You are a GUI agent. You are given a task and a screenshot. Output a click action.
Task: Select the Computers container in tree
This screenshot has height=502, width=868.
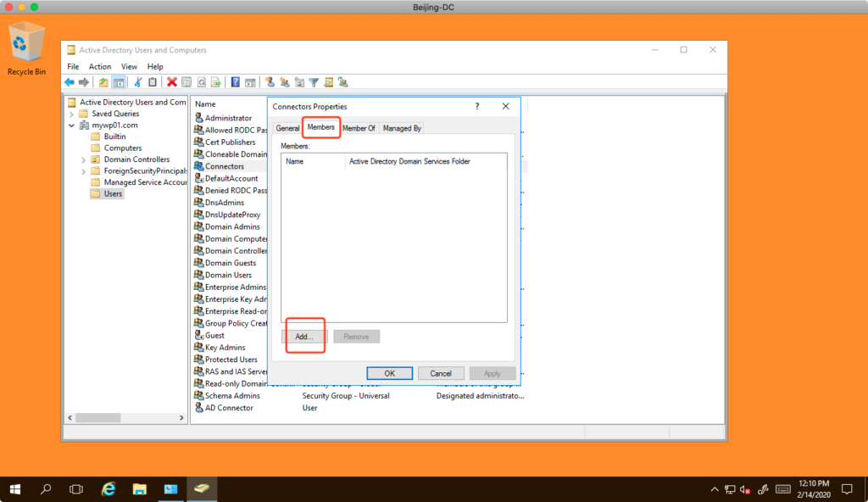123,148
